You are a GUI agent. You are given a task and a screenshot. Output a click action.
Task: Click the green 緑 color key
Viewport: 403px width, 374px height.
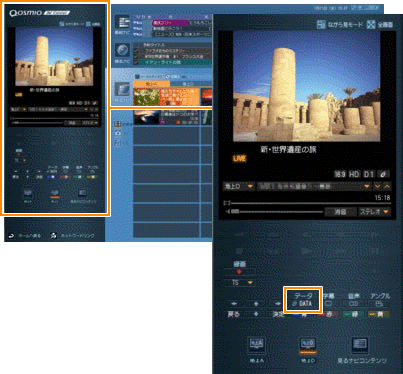click(x=354, y=314)
